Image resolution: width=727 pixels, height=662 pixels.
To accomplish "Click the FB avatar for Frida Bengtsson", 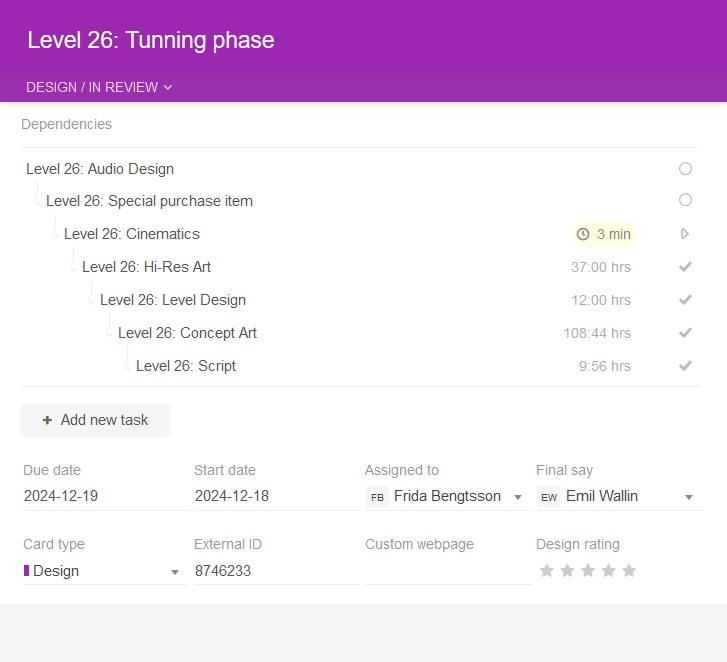I will click(x=377, y=497).
